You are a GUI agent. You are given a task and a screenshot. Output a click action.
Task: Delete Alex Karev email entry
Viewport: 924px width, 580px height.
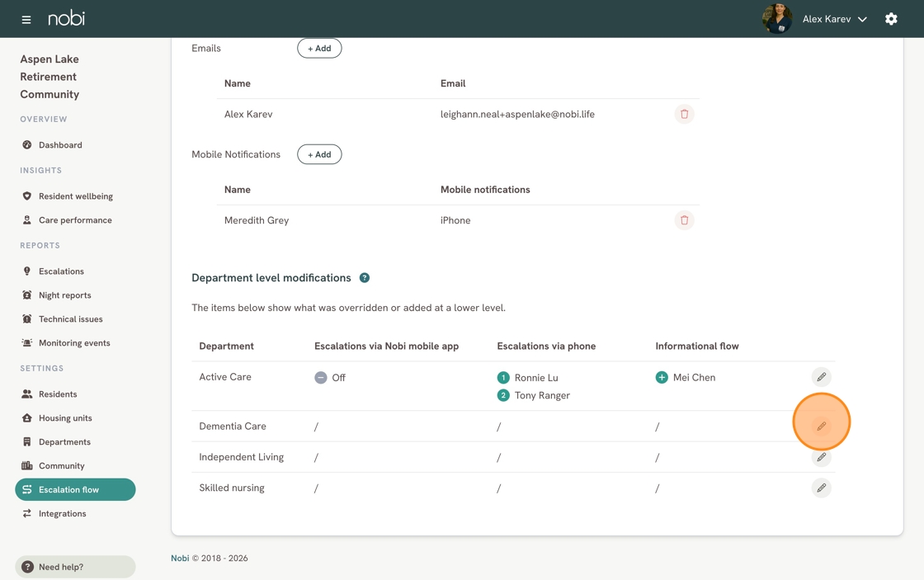(684, 114)
